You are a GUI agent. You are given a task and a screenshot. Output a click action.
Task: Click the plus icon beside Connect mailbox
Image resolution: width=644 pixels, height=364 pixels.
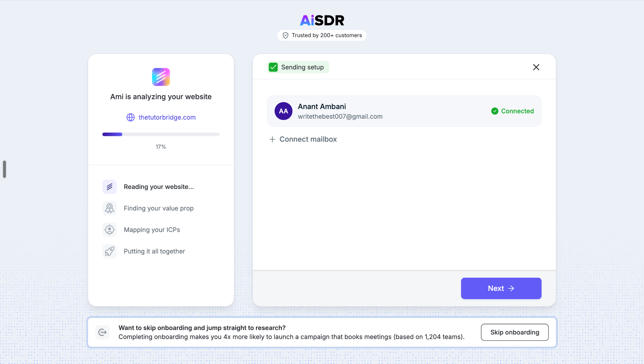coord(272,139)
